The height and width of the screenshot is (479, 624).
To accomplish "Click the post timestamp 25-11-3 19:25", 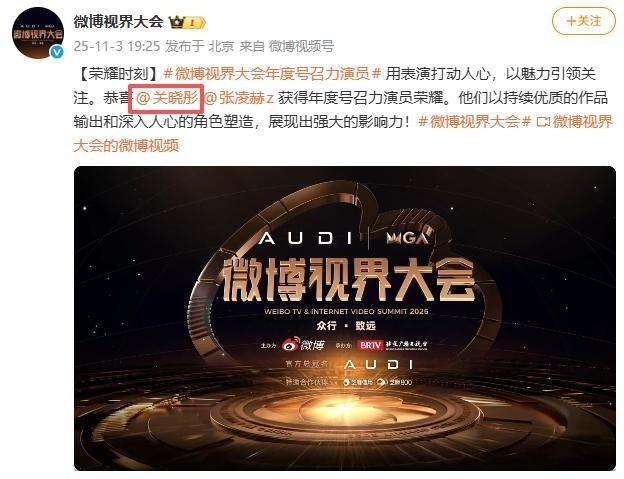I will pos(117,47).
